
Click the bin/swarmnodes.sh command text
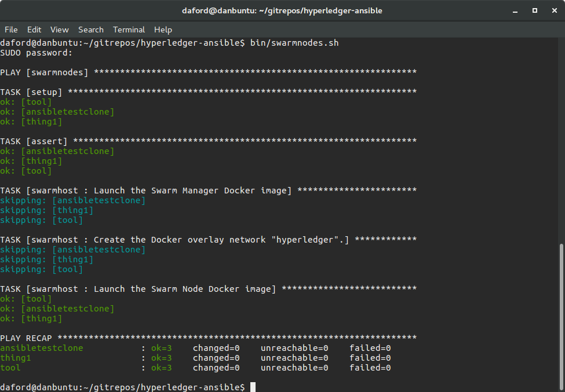294,43
